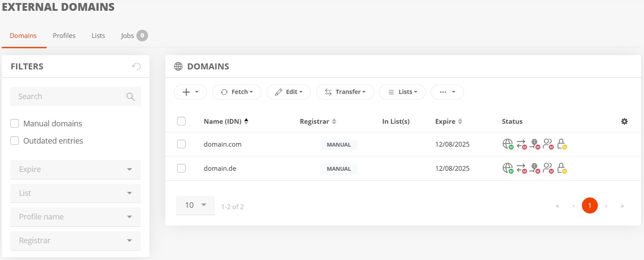
Task: Toggle Manual domains checkbox
Action: pyautogui.click(x=15, y=124)
